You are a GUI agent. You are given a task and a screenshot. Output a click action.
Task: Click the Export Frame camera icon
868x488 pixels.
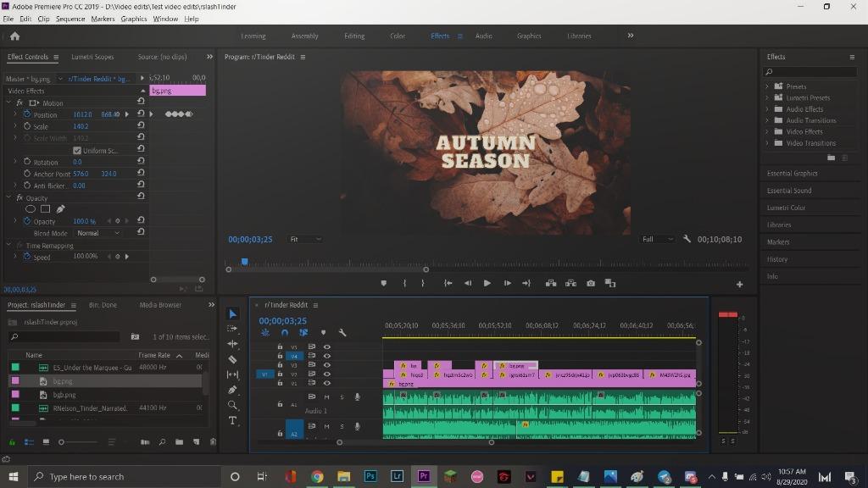(591, 283)
